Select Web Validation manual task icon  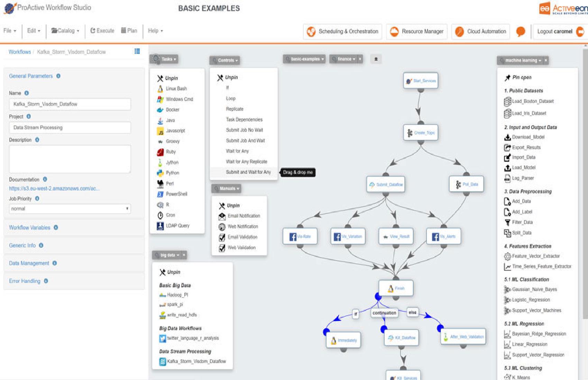pos(222,248)
